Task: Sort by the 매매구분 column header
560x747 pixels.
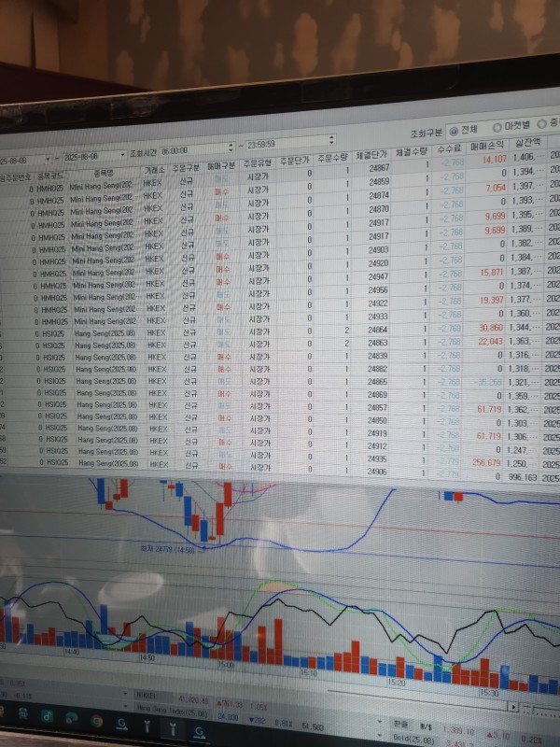Action: coord(221,165)
